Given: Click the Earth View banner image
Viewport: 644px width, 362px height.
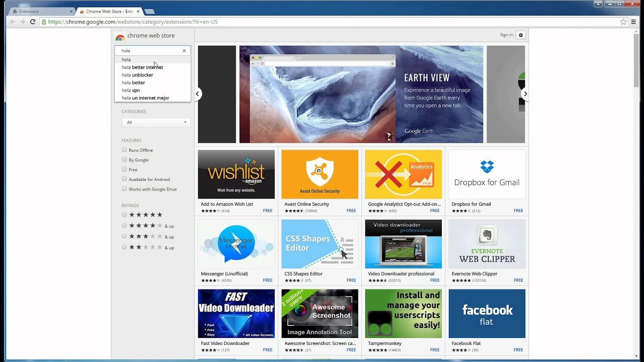Looking at the screenshot, I should coord(361,95).
